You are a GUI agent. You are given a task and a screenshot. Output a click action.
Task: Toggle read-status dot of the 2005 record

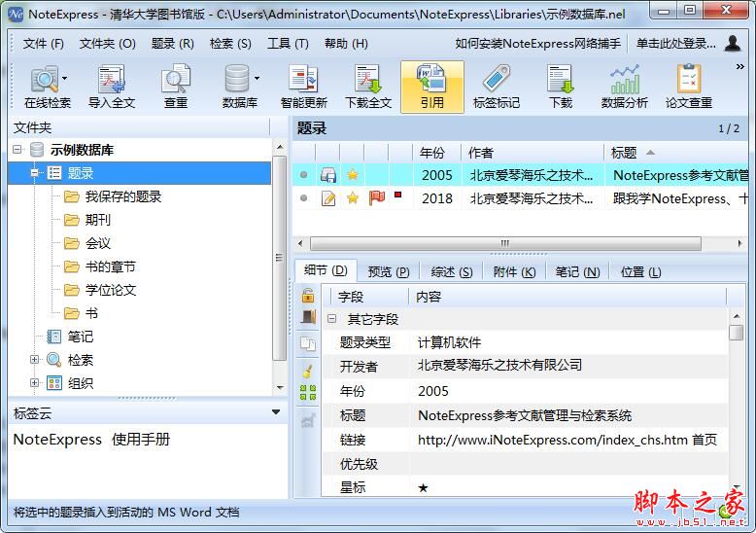pyautogui.click(x=304, y=175)
